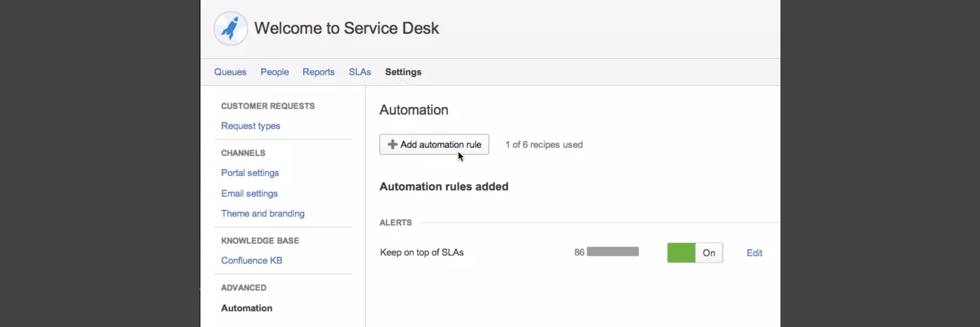This screenshot has width=980, height=327.
Task: Select Automation in the Advanced section
Action: [x=246, y=308]
